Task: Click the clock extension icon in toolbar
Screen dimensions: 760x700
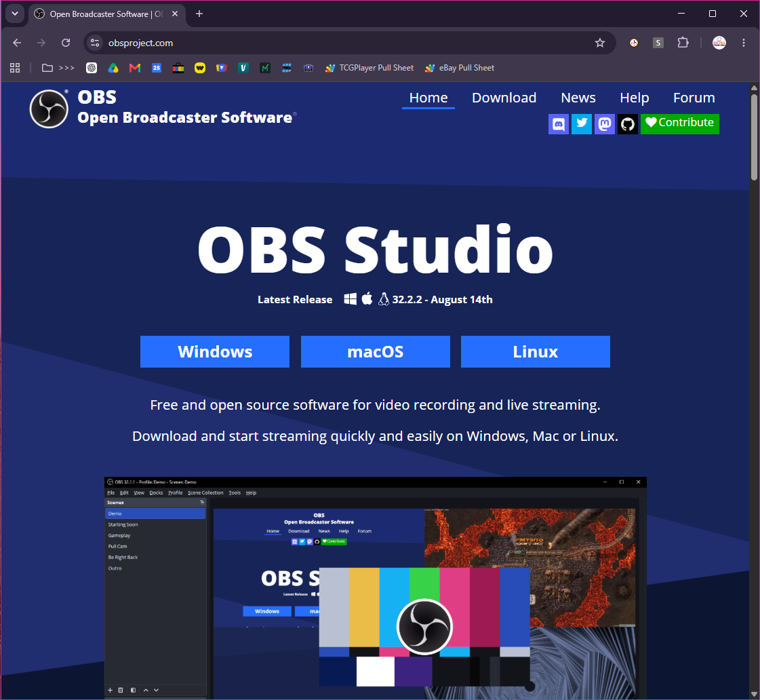Action: pos(633,43)
